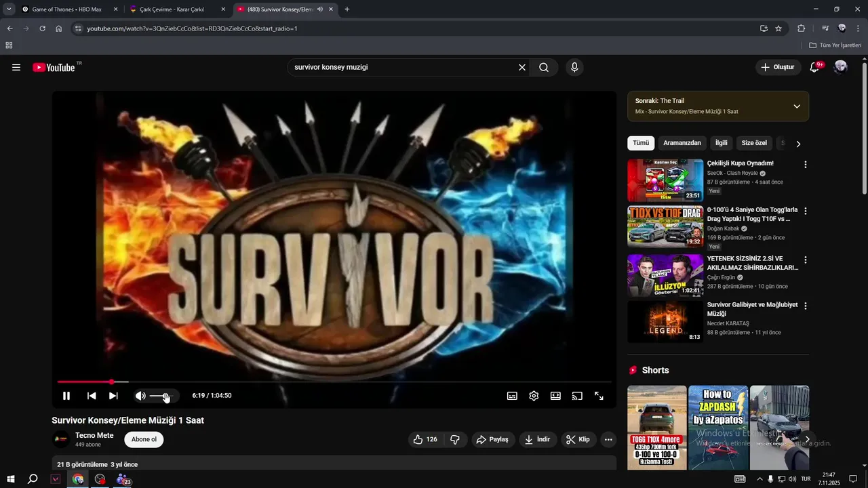Open browser extensions puzzle icon
868x488 pixels.
click(802, 28)
